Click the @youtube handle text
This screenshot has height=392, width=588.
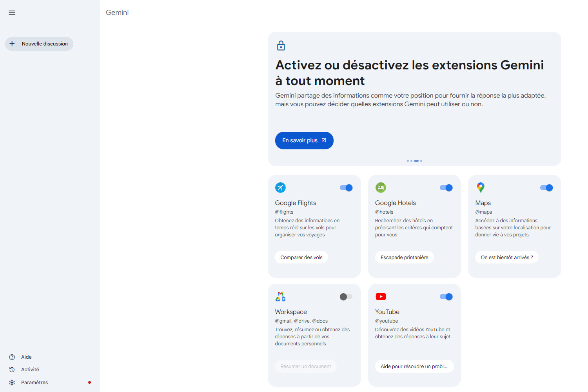387,321
